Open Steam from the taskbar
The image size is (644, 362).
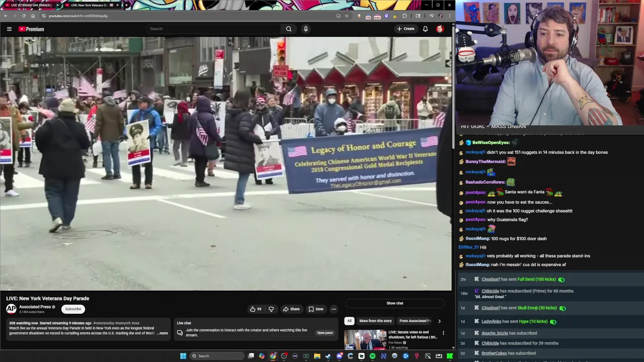point(328,356)
